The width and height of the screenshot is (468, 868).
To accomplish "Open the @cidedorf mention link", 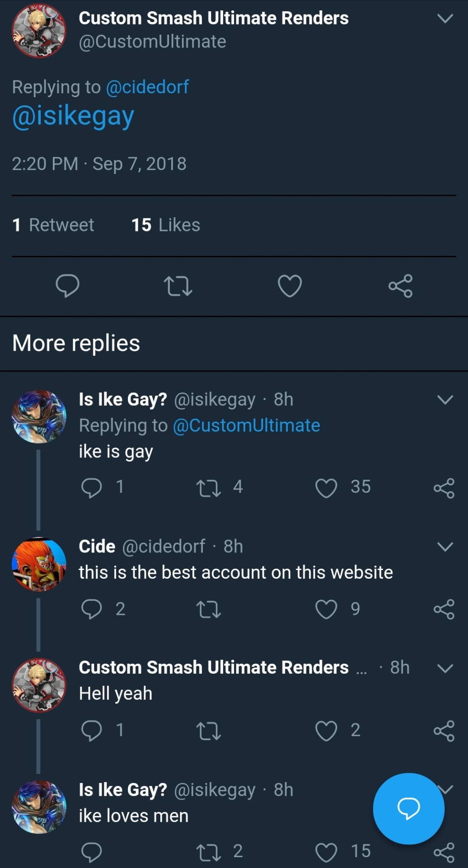I will click(147, 87).
